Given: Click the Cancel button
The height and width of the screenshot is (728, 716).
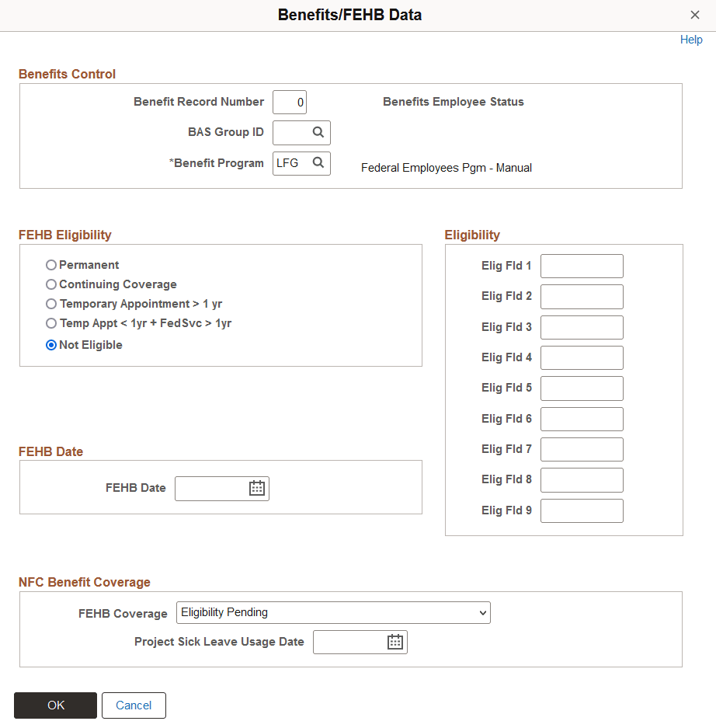Looking at the screenshot, I should pos(134,705).
